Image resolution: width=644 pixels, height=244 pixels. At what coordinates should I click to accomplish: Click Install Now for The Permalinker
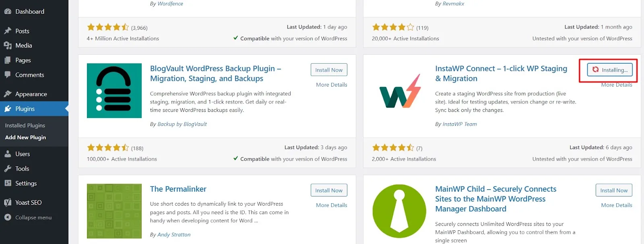tap(329, 190)
